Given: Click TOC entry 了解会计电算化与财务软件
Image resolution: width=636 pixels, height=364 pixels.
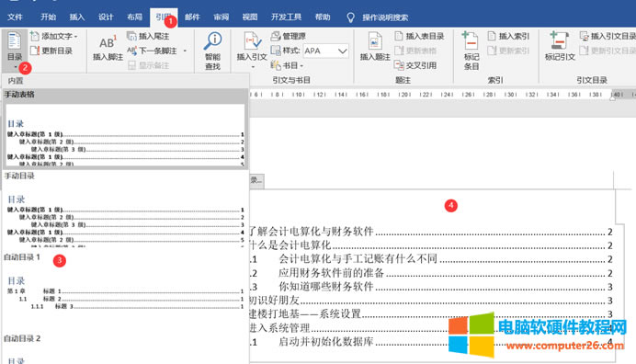Looking at the screenshot, I should pyautogui.click(x=431, y=232).
